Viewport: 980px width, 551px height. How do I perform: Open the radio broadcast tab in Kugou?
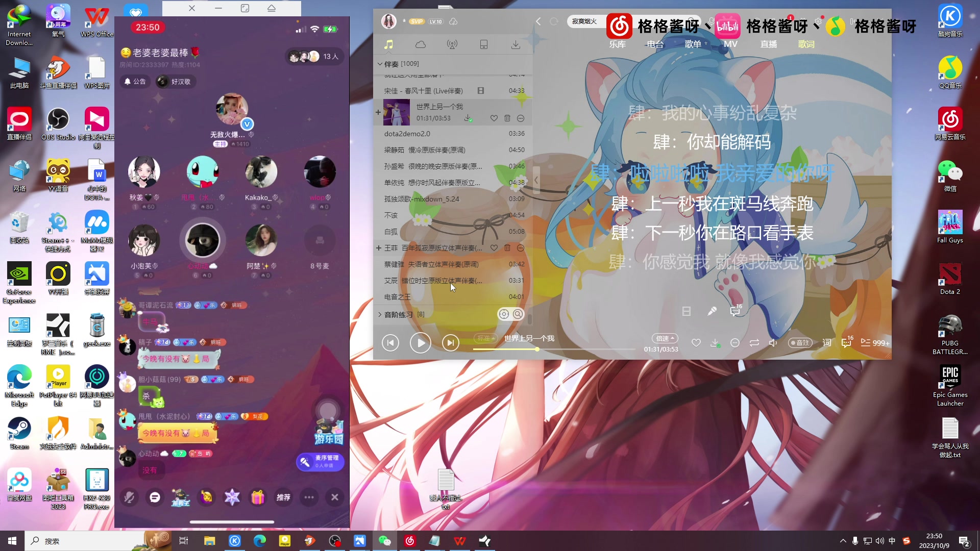pyautogui.click(x=452, y=45)
